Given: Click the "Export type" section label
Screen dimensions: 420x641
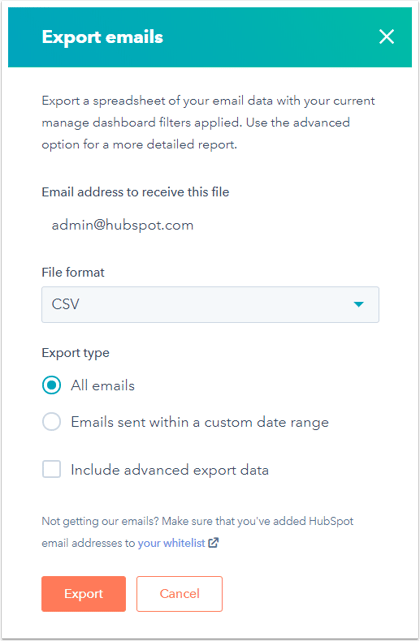Looking at the screenshot, I should coord(75,353).
